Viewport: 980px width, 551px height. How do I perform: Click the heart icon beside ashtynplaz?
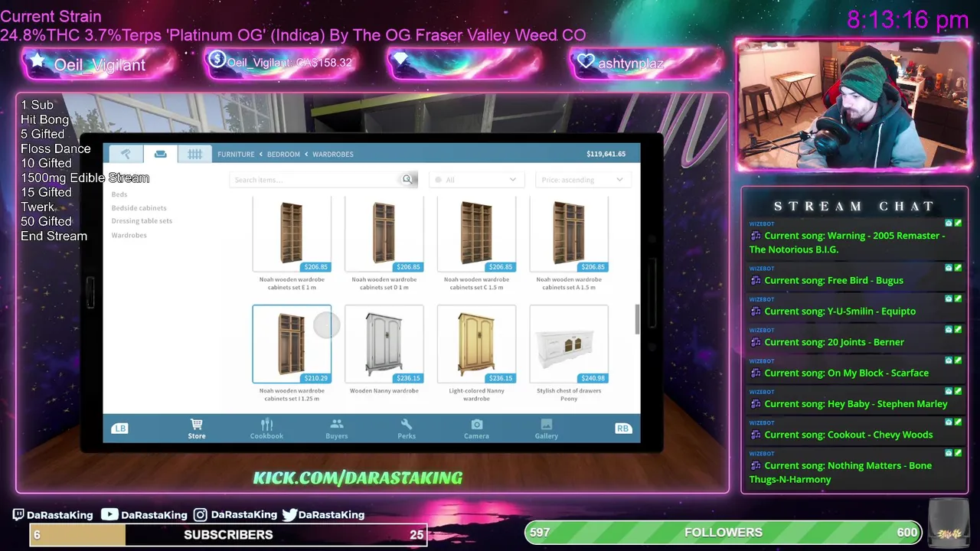(x=586, y=62)
